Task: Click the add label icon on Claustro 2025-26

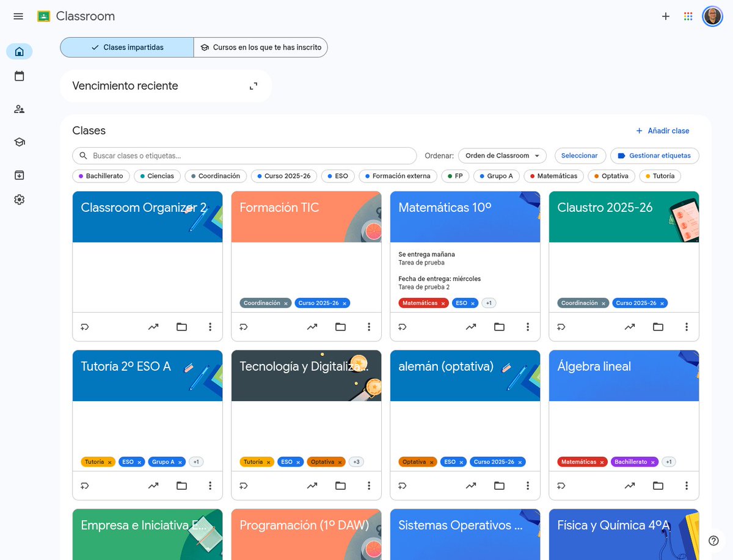Action: tap(561, 327)
